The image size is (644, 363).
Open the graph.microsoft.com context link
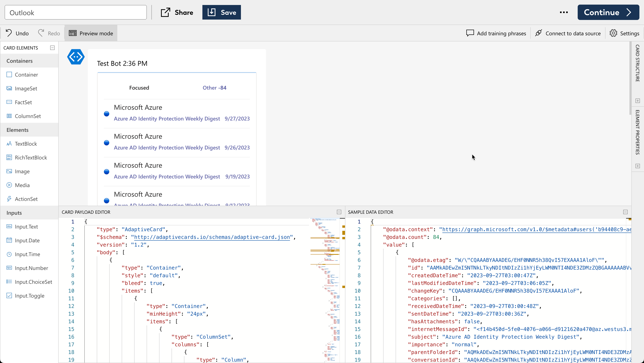(537, 229)
